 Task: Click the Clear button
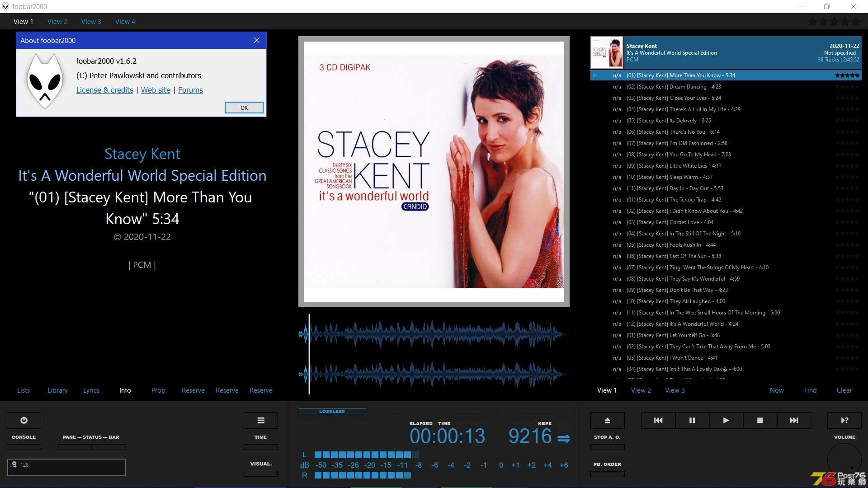(844, 390)
